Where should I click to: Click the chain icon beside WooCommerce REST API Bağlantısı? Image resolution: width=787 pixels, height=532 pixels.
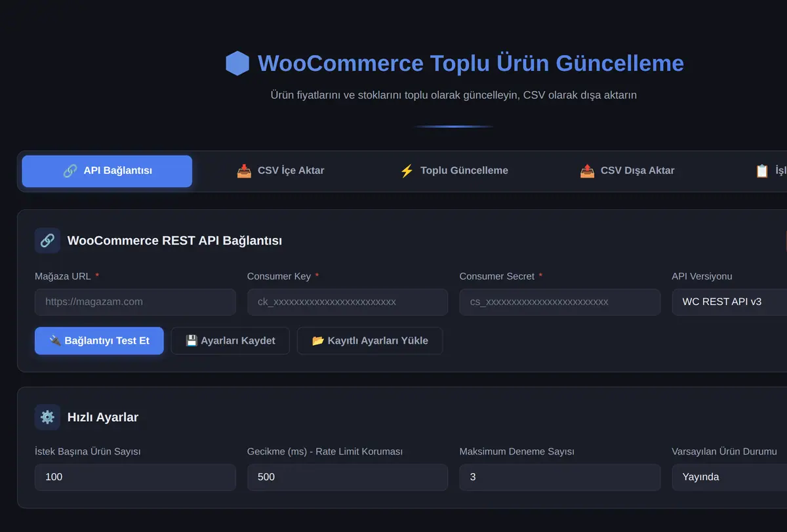[x=47, y=241]
